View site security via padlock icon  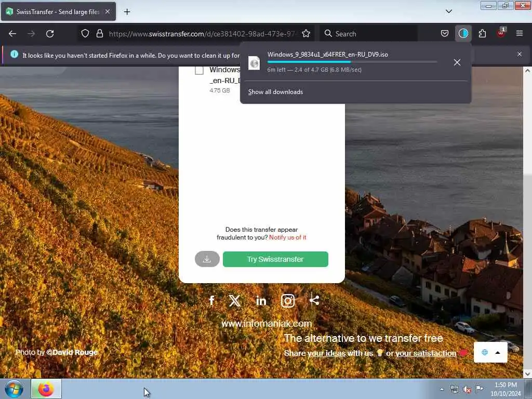click(x=99, y=33)
